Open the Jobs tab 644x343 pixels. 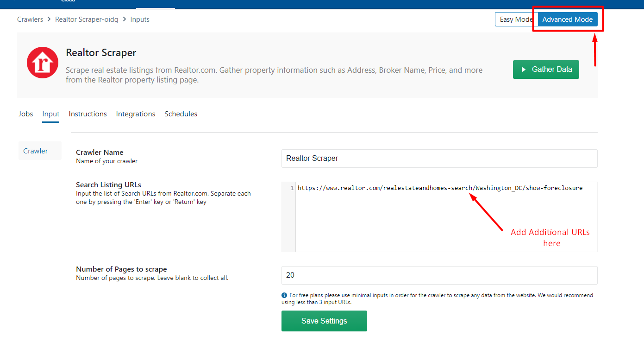(26, 114)
